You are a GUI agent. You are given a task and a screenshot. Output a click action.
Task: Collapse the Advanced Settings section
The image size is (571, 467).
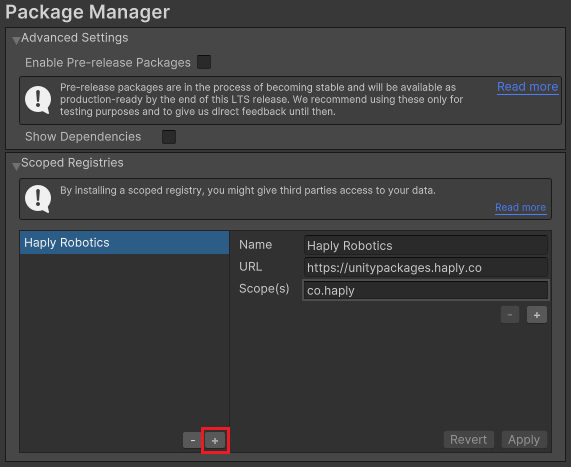pyautogui.click(x=16, y=40)
